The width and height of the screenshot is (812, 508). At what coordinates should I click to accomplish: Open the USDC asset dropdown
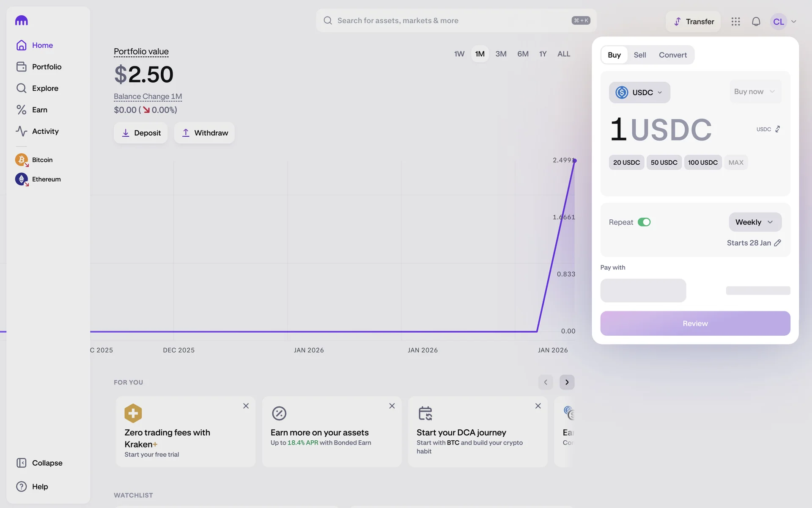639,92
